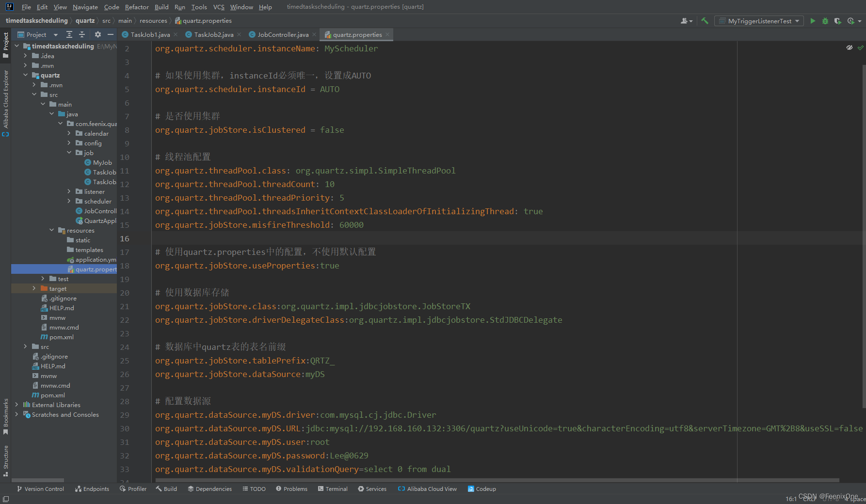This screenshot has width=866, height=504.
Task: Switch to the TaskJob2.java editor tab
Action: point(213,34)
